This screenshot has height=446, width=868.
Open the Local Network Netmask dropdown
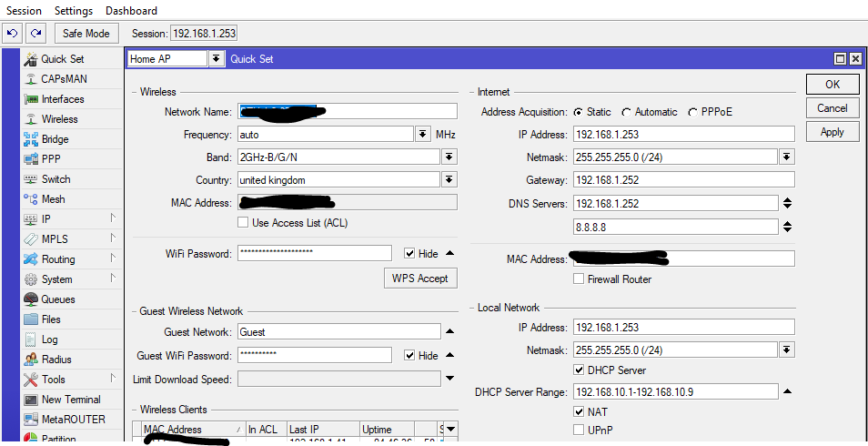click(787, 350)
